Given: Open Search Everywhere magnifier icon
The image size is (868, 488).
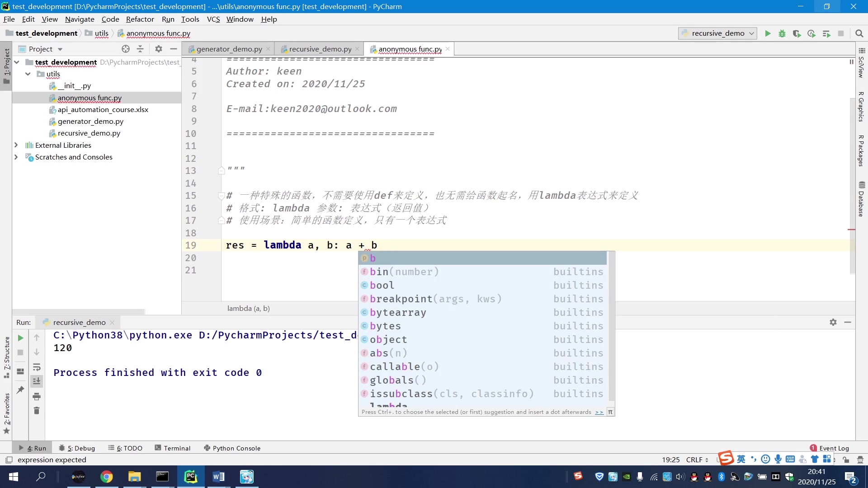Looking at the screenshot, I should [x=859, y=33].
